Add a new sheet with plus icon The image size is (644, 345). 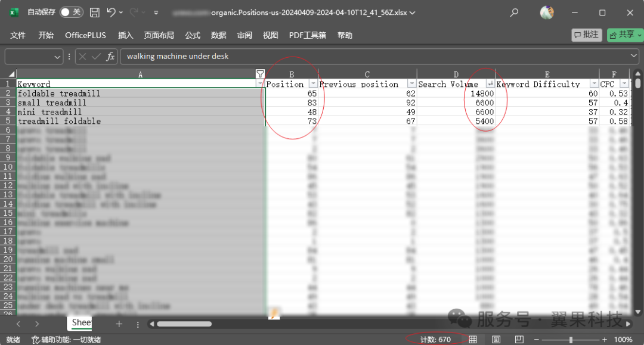point(119,324)
